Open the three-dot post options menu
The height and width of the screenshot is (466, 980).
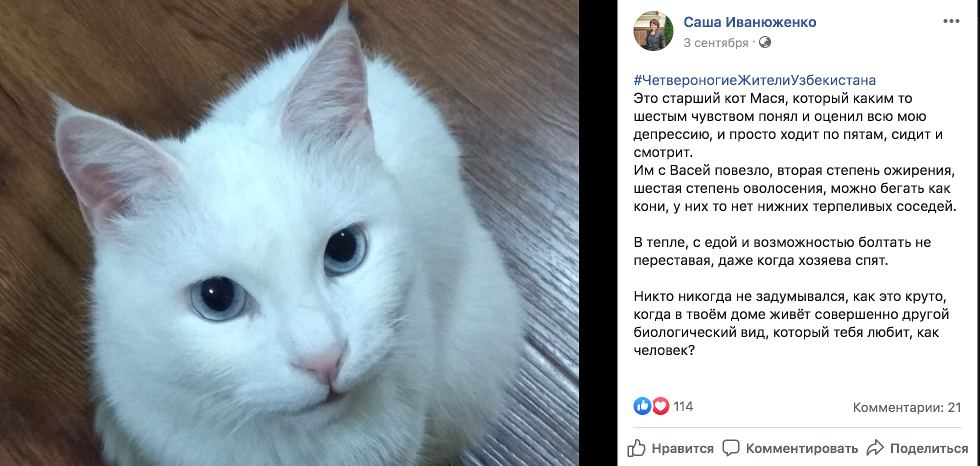pos(951,21)
